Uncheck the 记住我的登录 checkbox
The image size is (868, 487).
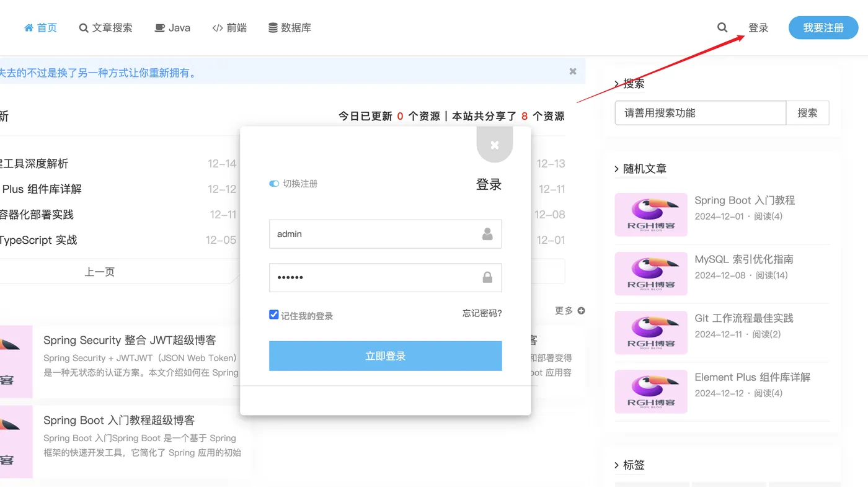[273, 315]
